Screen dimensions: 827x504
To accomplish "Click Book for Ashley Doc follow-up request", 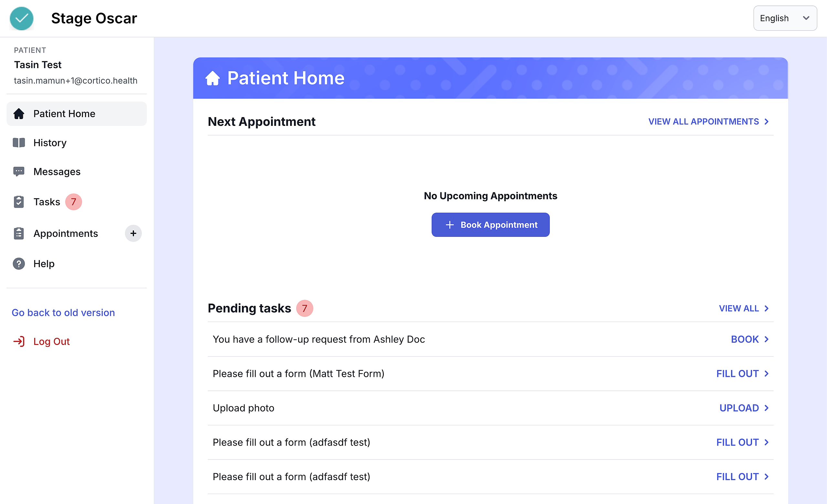I will (749, 339).
